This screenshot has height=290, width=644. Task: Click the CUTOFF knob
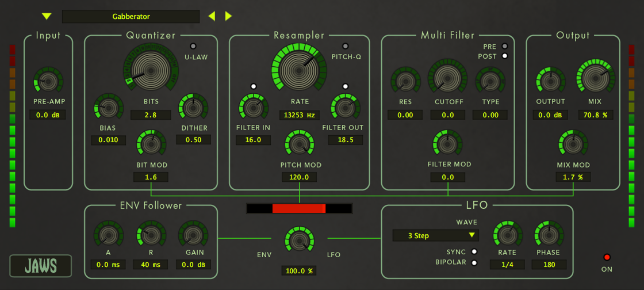click(x=448, y=78)
